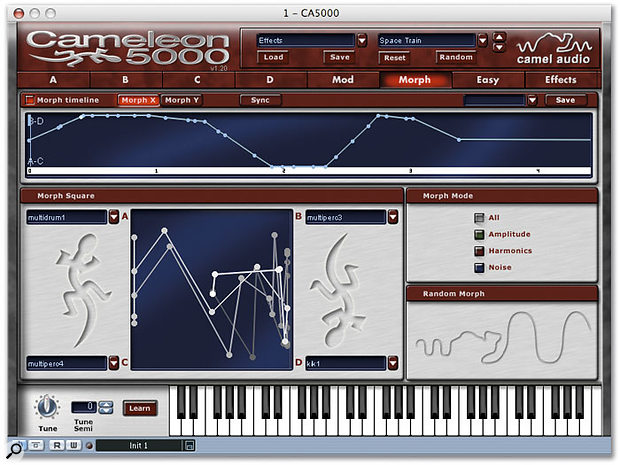Click the Camel Audio logo
This screenshot has width=620, height=465.
[554, 49]
